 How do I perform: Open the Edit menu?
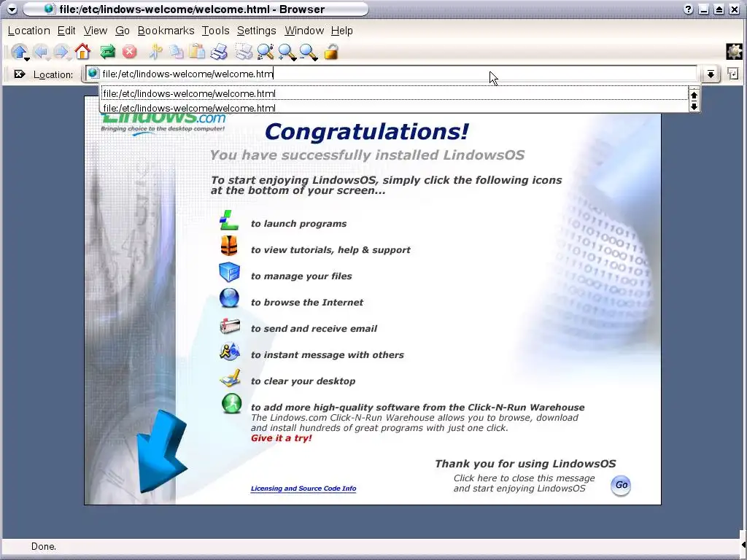pyautogui.click(x=66, y=31)
